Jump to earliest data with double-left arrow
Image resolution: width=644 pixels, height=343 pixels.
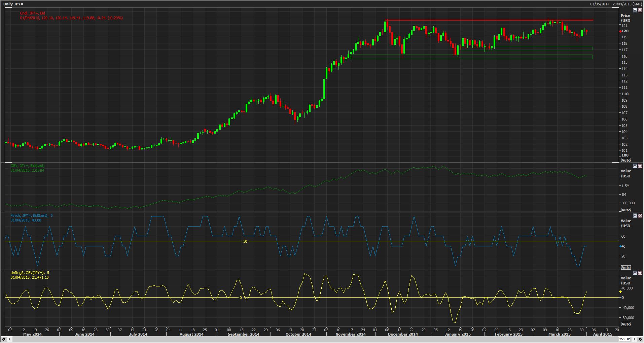4,339
